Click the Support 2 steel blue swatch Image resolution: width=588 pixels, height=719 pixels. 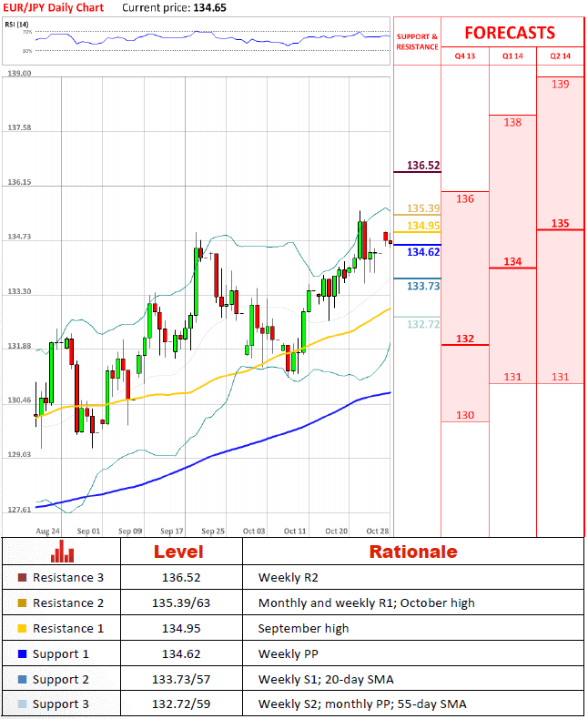[22, 679]
